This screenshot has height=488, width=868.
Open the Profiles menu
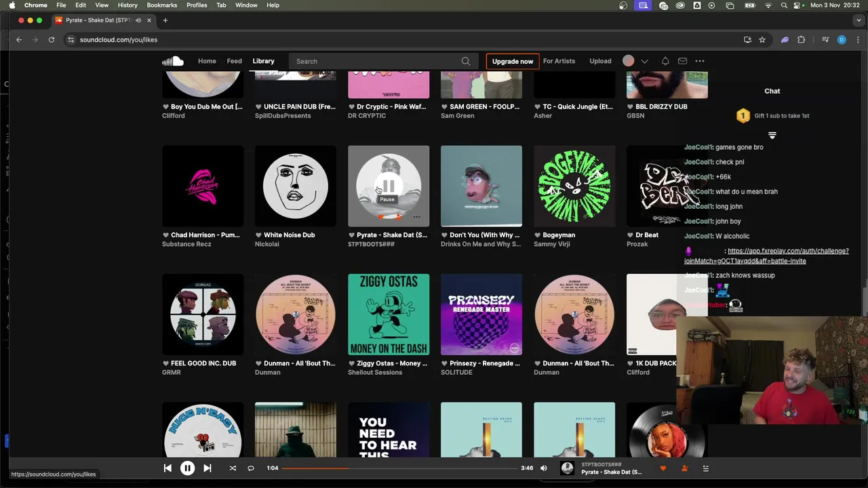point(197,5)
